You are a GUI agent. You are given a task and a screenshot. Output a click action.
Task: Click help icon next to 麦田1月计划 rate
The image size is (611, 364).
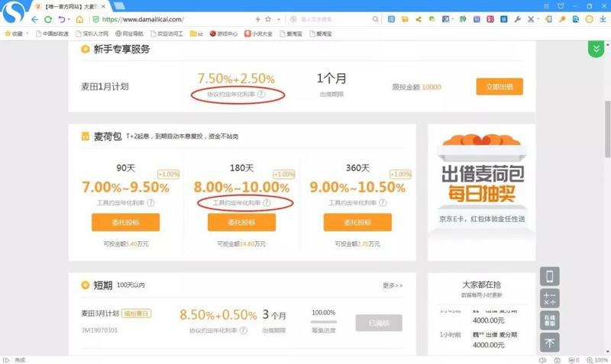pos(261,95)
